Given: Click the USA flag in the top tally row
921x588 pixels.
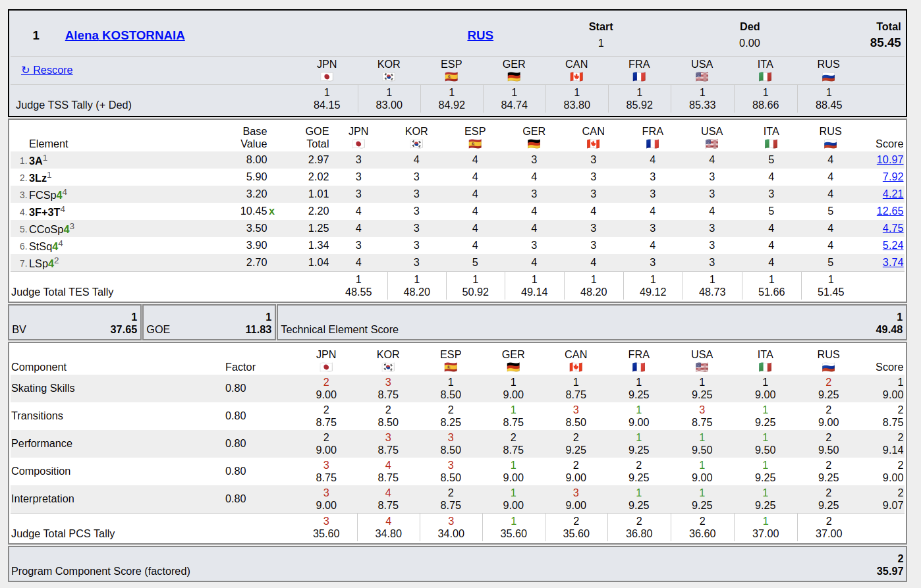Looking at the screenshot, I should 702,77.
